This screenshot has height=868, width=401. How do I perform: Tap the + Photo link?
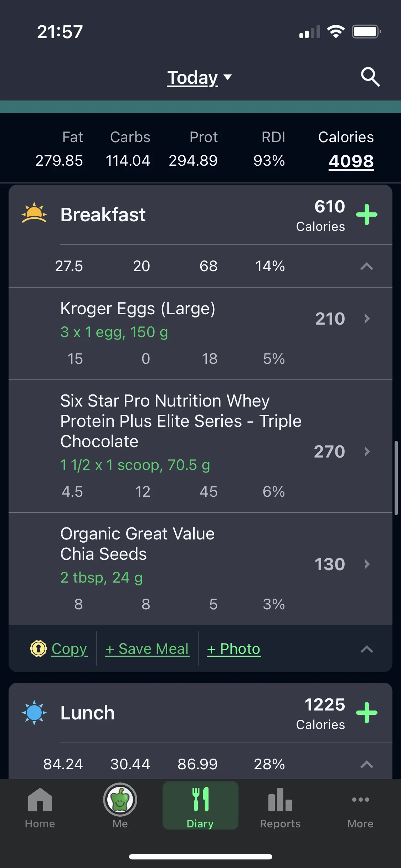(x=234, y=649)
